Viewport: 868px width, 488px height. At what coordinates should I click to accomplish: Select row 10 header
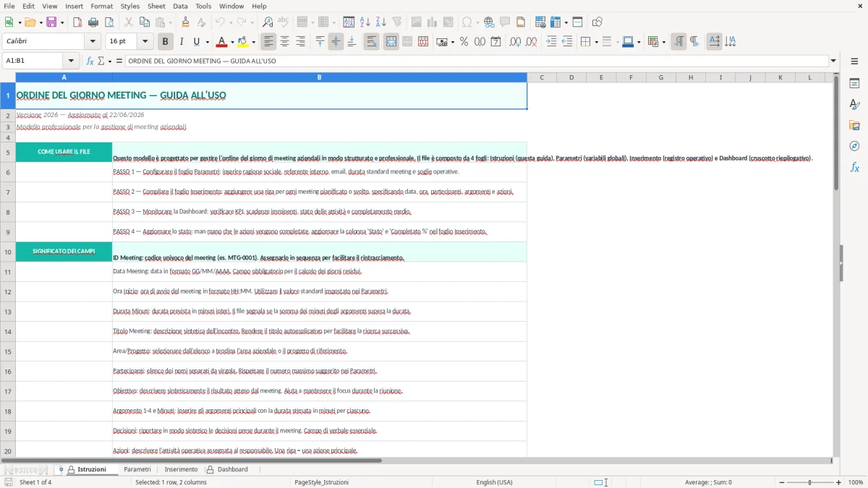8,252
